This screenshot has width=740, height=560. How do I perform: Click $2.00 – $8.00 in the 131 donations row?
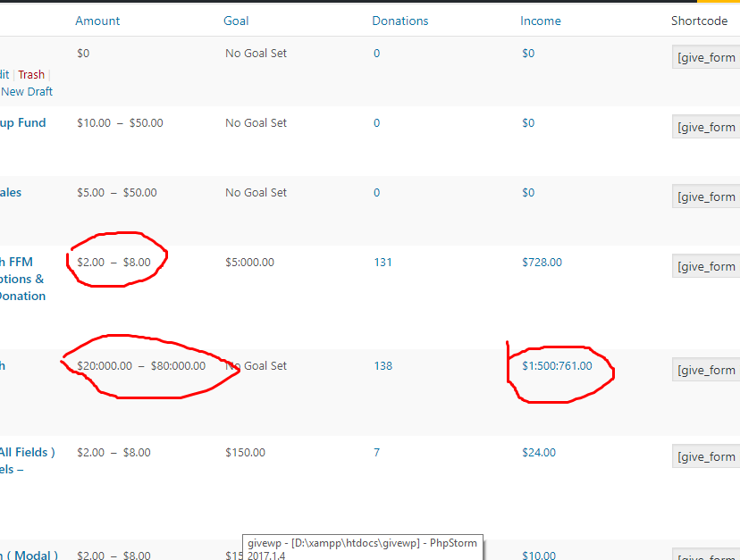pyautogui.click(x=114, y=263)
